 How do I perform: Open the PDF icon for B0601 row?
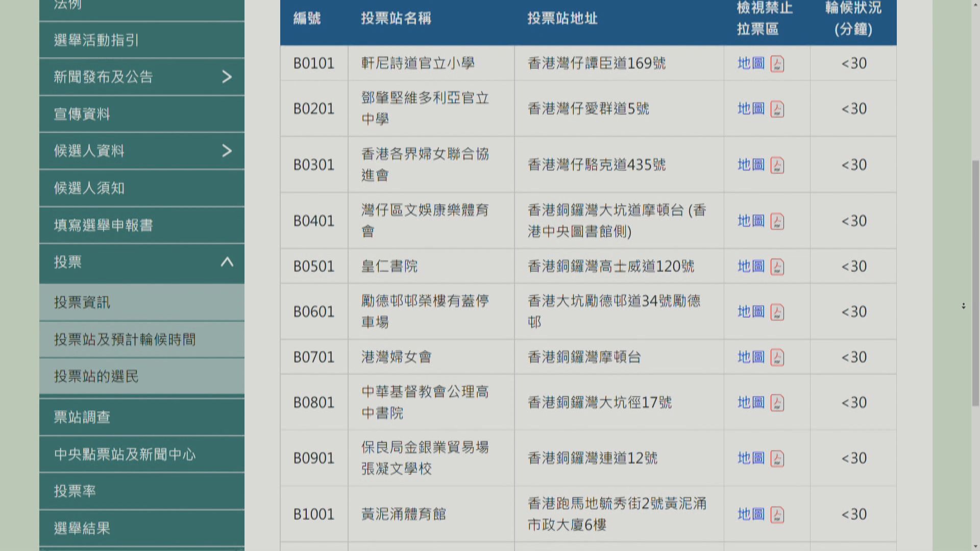(777, 312)
